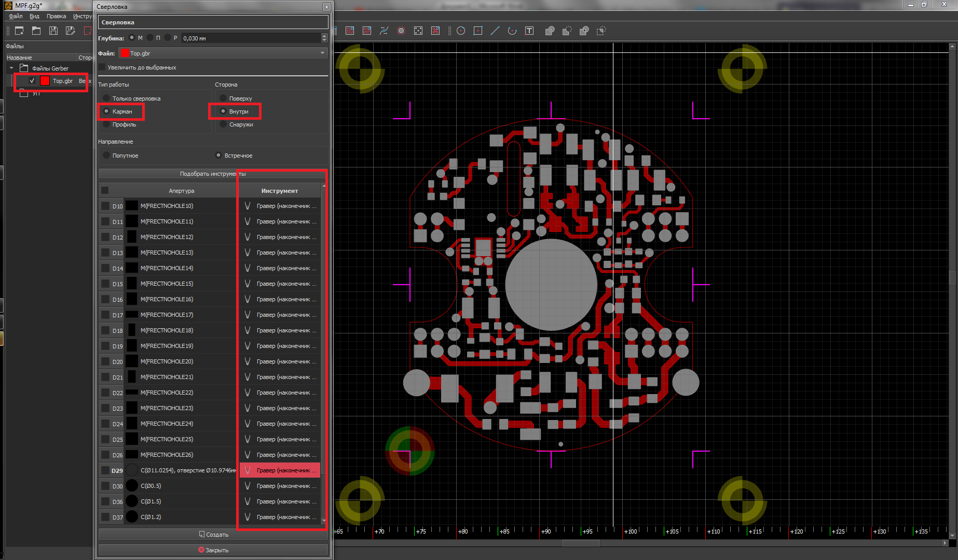Open tool dropdown for D18 row
Image resolution: width=958 pixels, height=560 pixels.
click(280, 330)
